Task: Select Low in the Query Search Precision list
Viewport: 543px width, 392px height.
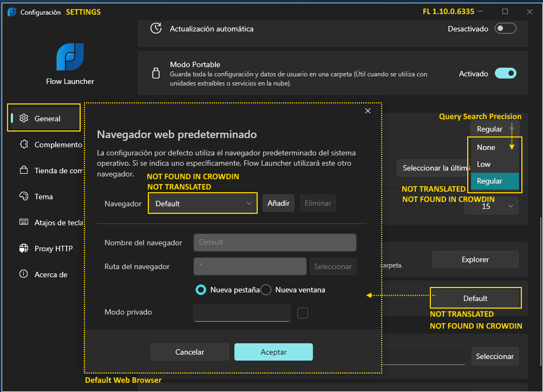Action: click(486, 163)
